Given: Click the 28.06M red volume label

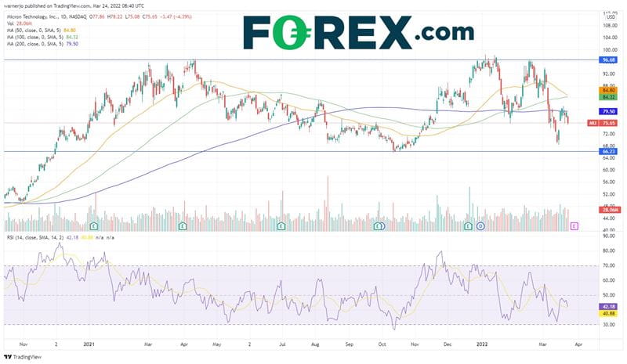Looking at the screenshot, I should click(609, 210).
